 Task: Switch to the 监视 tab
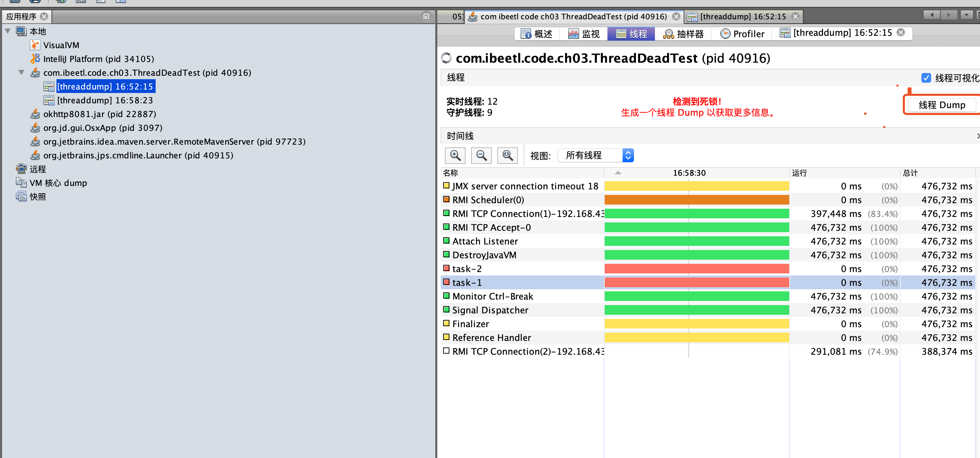tap(584, 34)
